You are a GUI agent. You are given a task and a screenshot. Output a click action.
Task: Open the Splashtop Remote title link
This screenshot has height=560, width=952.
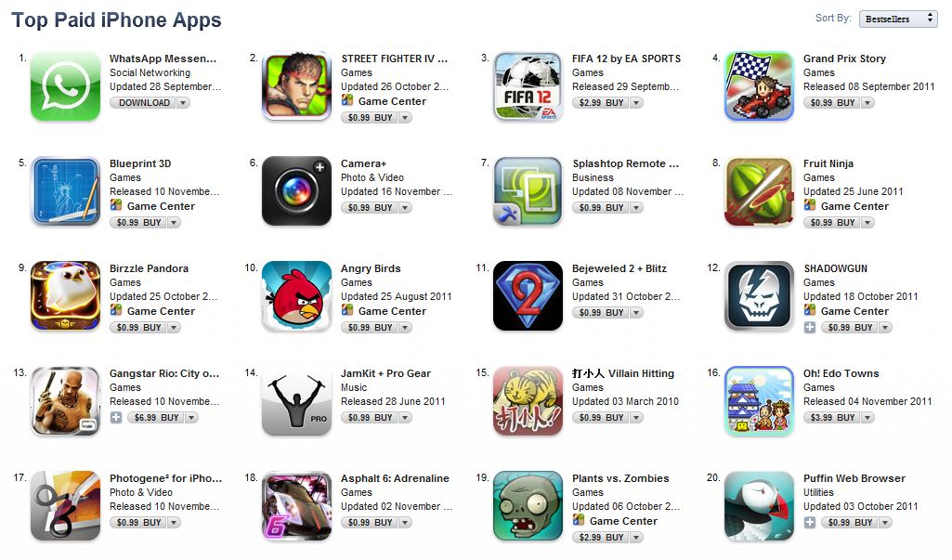[x=625, y=163]
